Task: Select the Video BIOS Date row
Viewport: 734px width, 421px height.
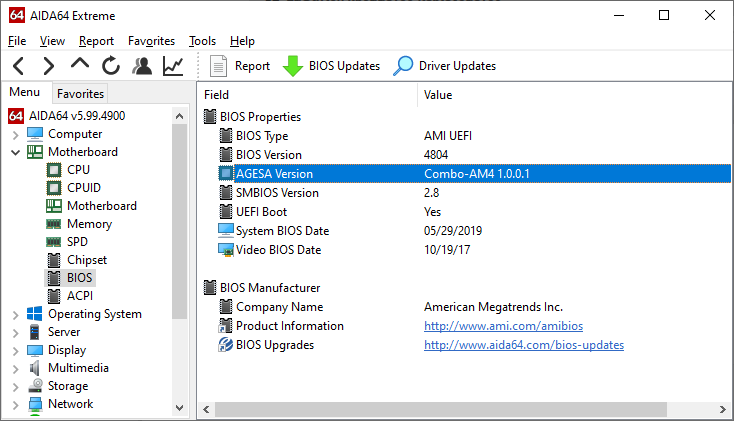Action: (x=474, y=250)
